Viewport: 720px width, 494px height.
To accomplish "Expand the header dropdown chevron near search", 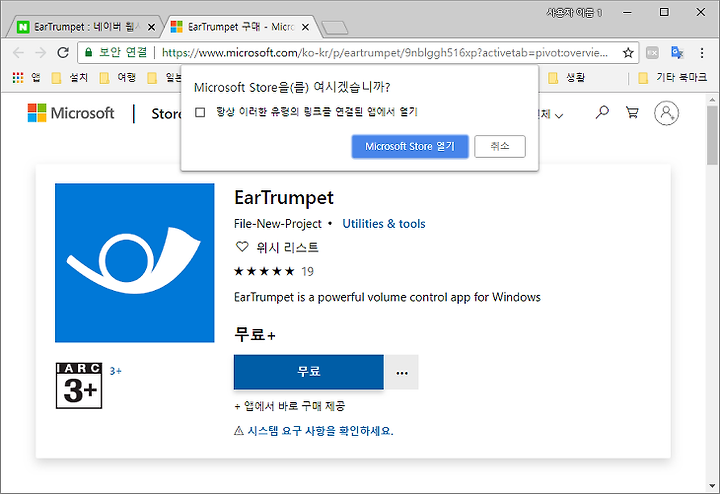I will point(559,116).
